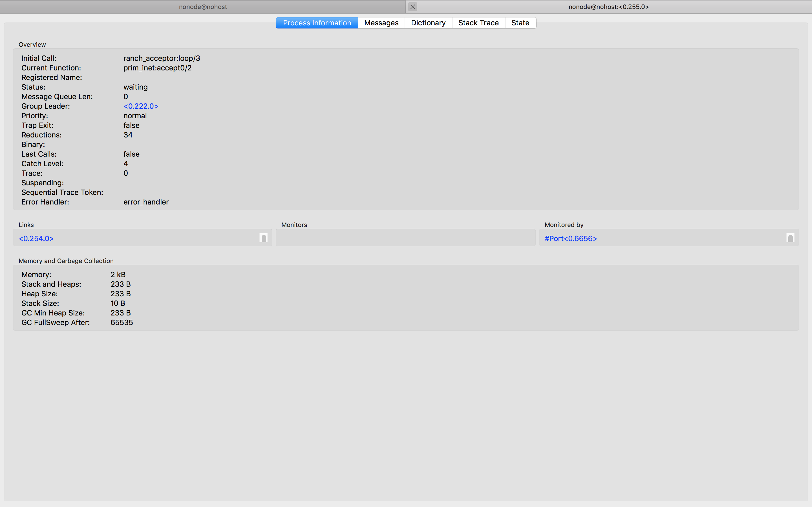Click the GC FullSweep After value 65535
812x507 pixels.
(122, 323)
